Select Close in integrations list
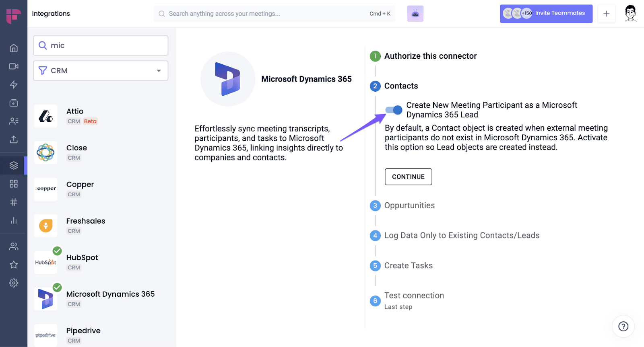 (x=76, y=148)
